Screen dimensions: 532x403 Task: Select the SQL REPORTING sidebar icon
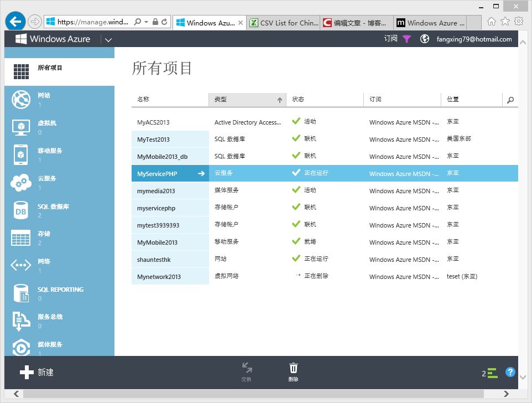(20, 294)
